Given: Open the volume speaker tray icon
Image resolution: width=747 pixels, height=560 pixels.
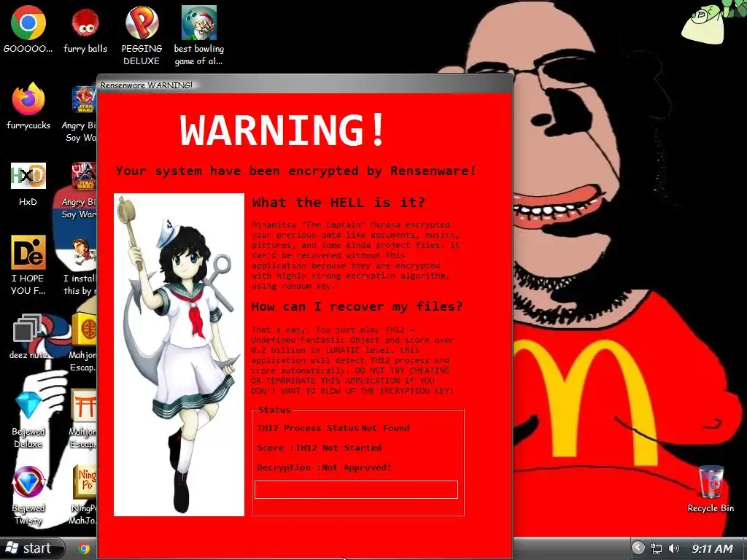Looking at the screenshot, I should point(674,548).
